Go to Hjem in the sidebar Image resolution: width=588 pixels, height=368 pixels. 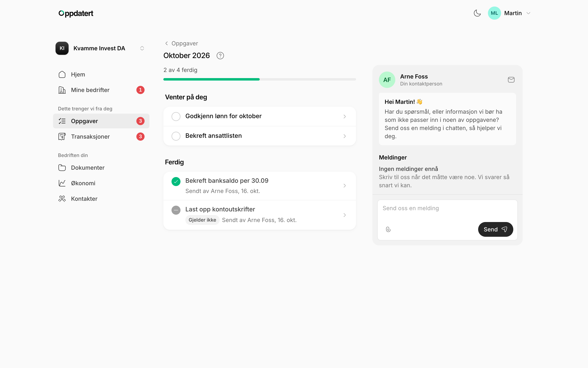(x=101, y=74)
